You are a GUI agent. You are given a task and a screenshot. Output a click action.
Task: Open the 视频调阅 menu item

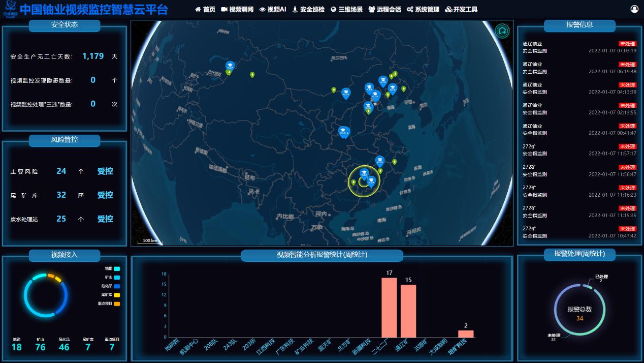click(241, 9)
